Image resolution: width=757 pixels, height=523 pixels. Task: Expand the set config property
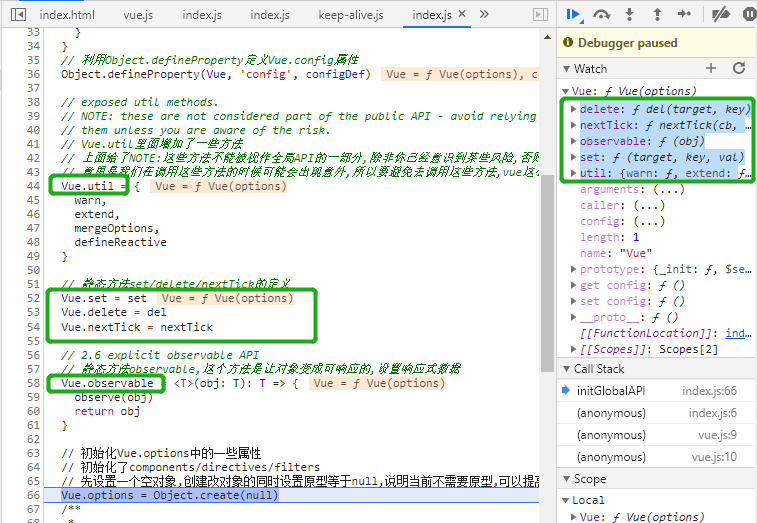[574, 301]
